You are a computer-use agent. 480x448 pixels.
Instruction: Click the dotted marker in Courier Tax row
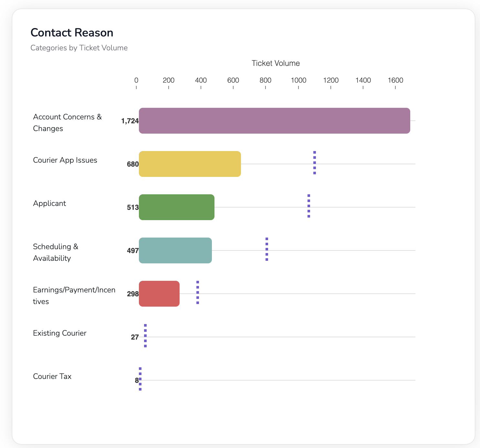pos(140,379)
